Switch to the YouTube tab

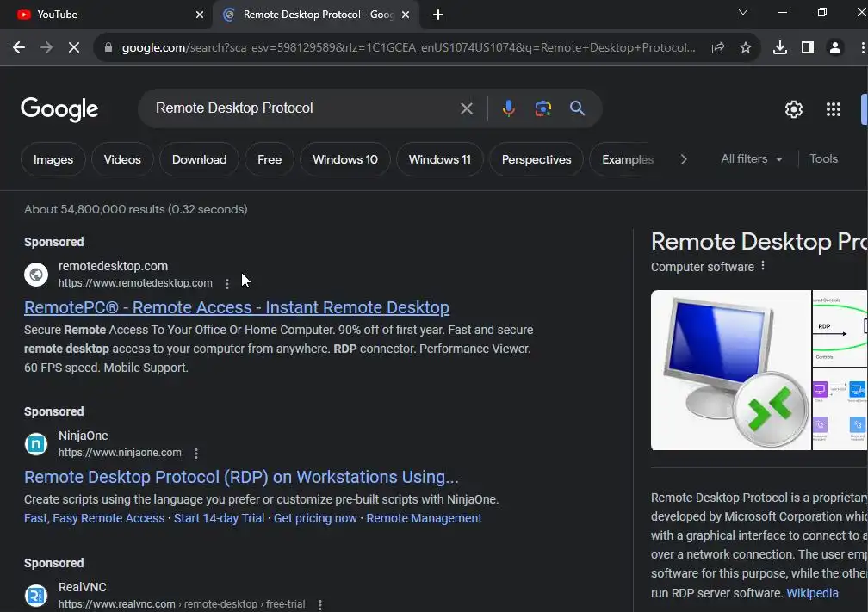105,15
